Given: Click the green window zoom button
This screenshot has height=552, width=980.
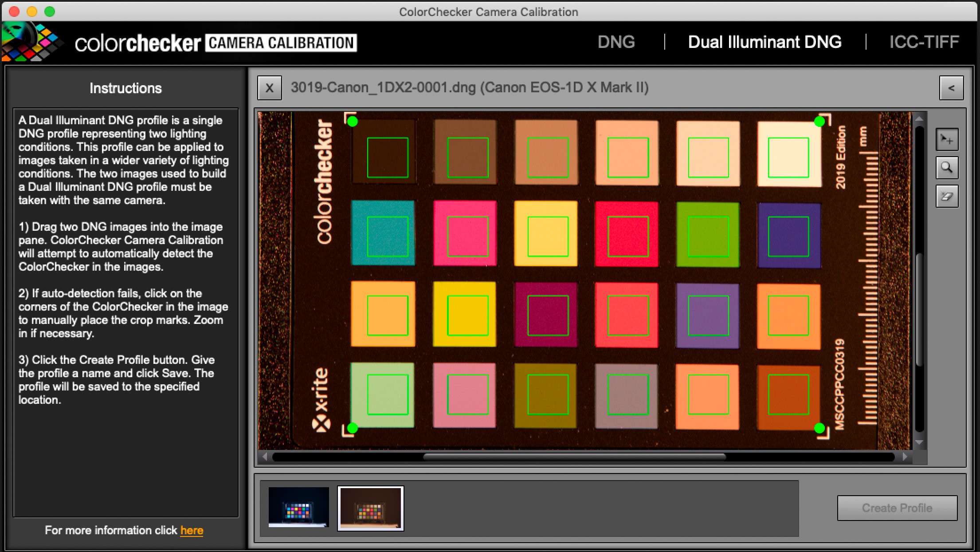Looking at the screenshot, I should (x=50, y=12).
